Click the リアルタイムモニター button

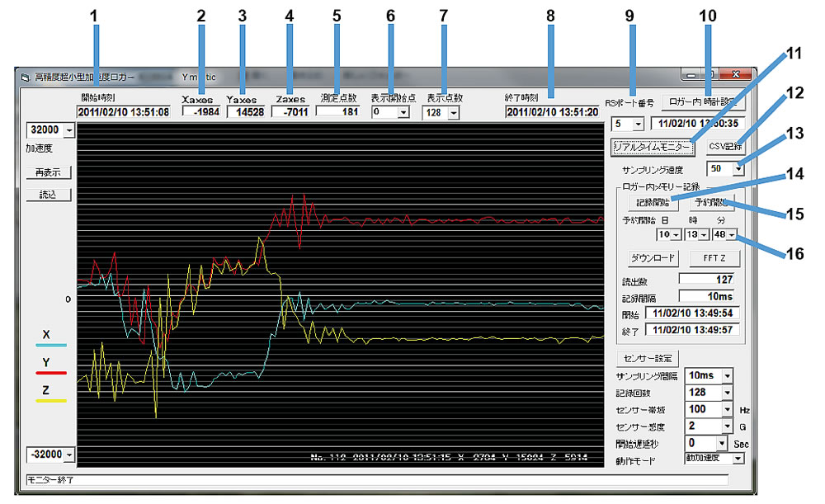[x=652, y=146]
